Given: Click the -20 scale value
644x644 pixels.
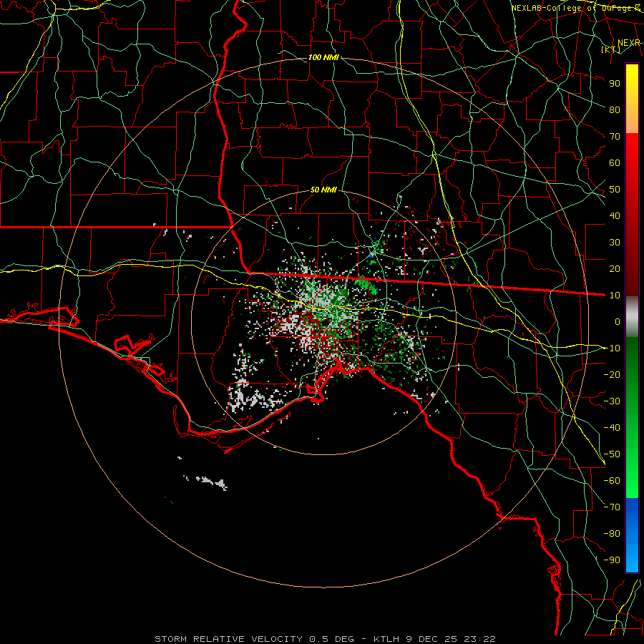Looking at the screenshot, I should [x=612, y=374].
